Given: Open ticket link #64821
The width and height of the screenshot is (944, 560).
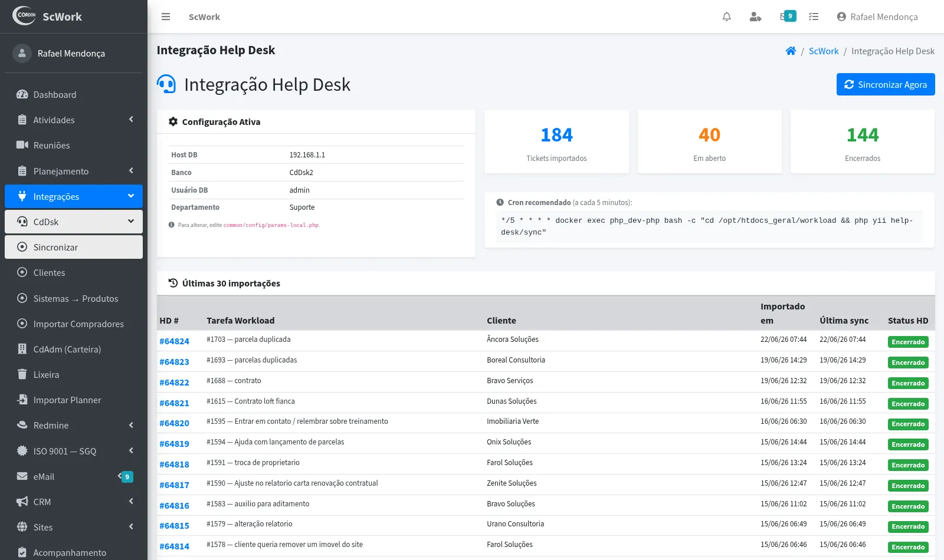Looking at the screenshot, I should point(174,403).
